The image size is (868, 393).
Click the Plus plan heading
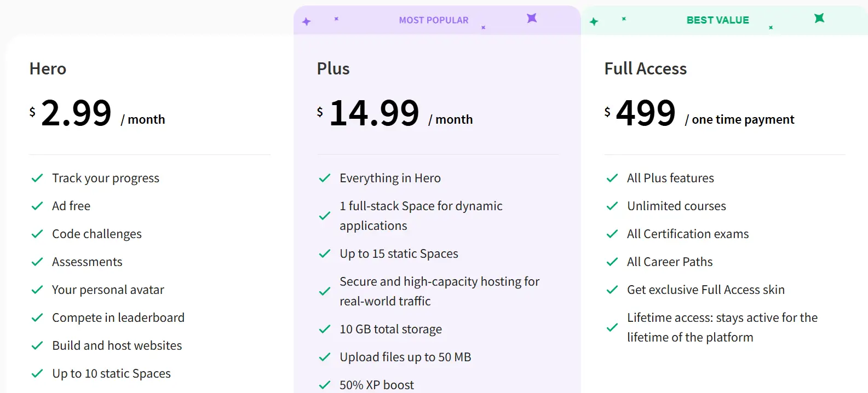tap(333, 69)
